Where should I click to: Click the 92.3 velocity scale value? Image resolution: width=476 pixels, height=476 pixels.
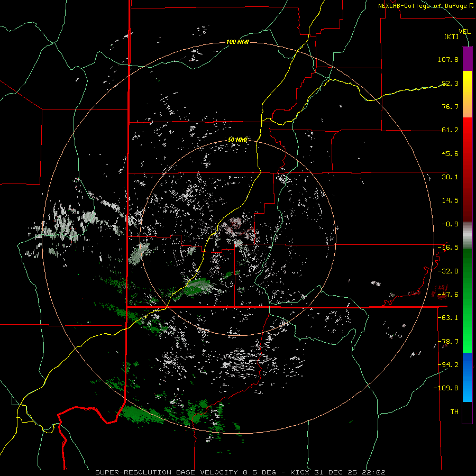click(x=450, y=83)
